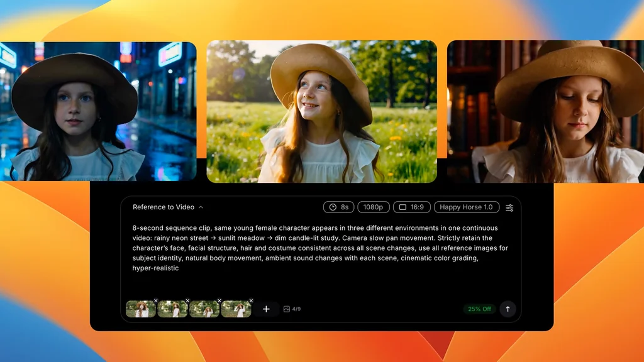This screenshot has width=644, height=362.
Task: Submit the prompt with the up-arrow button
Action: [508, 309]
